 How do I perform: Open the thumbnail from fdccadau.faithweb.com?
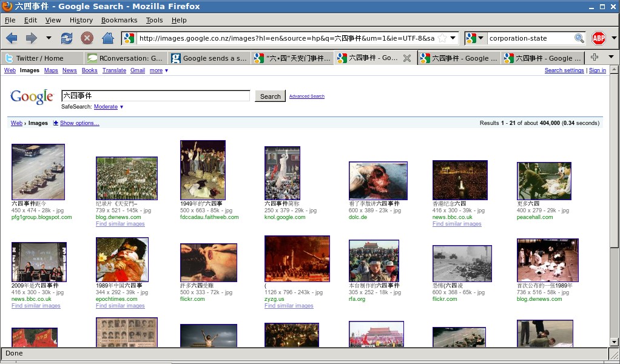pyautogui.click(x=203, y=170)
